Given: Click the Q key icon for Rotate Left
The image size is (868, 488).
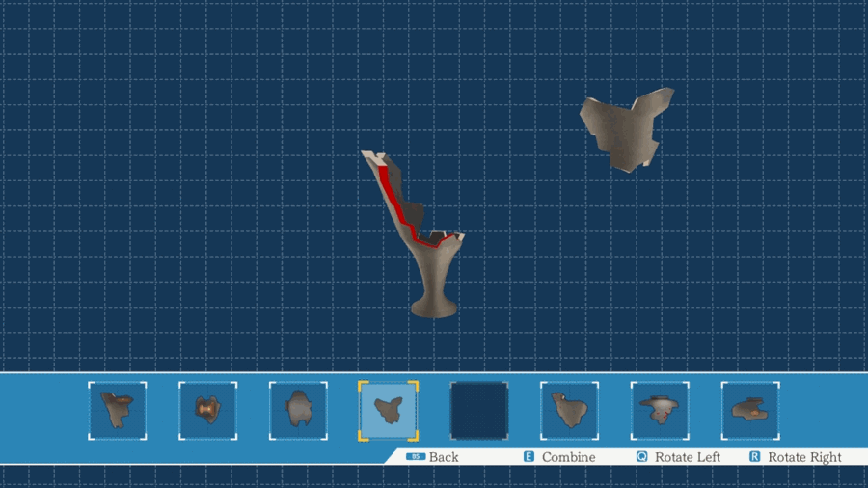Looking at the screenshot, I should pyautogui.click(x=641, y=456).
